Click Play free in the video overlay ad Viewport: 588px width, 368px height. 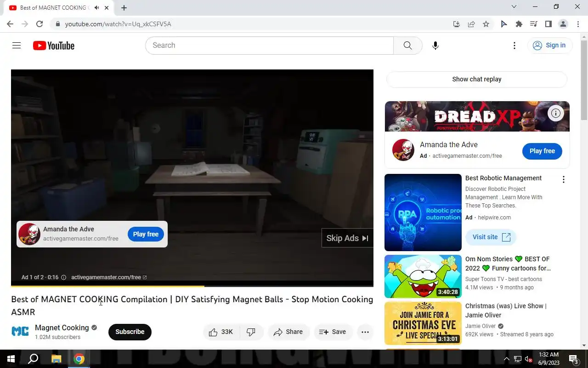tap(146, 234)
